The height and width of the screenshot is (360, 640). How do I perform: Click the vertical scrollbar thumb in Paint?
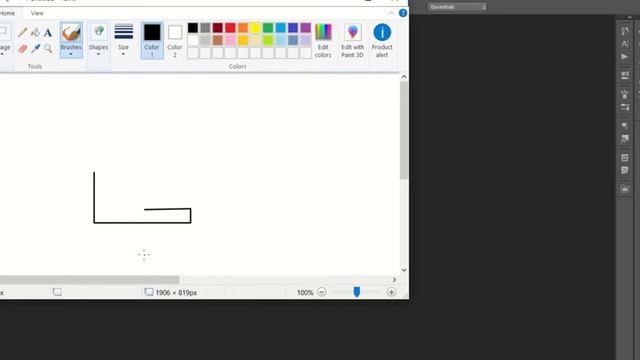tap(404, 131)
